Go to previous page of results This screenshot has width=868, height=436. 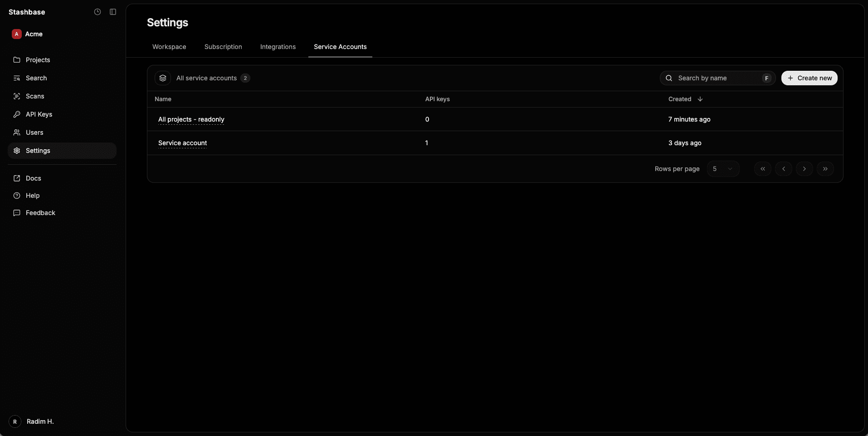[784, 169]
